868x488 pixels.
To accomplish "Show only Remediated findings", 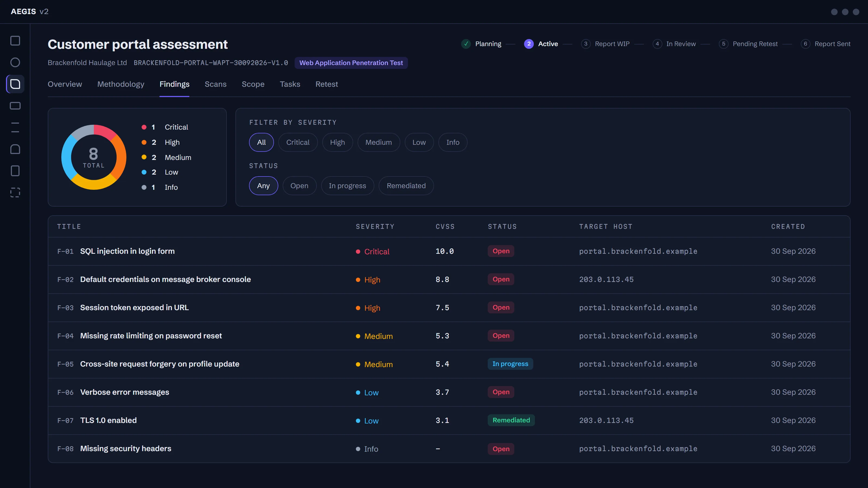I will point(406,186).
